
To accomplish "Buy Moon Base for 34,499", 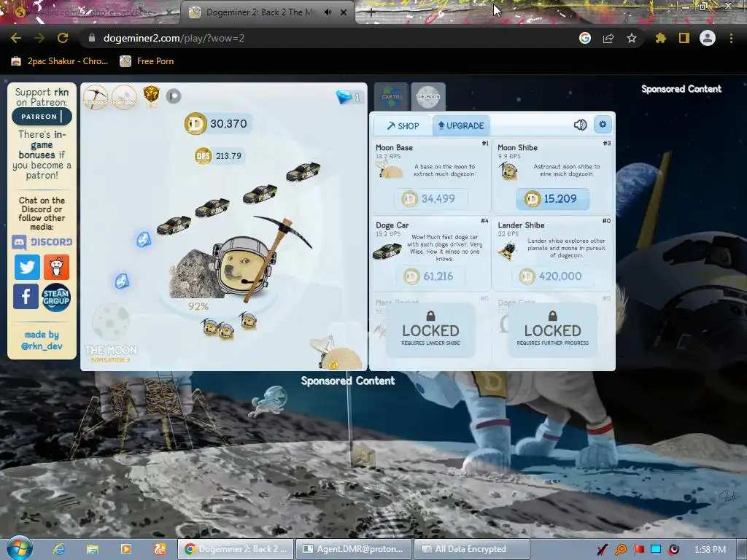I will (430, 198).
